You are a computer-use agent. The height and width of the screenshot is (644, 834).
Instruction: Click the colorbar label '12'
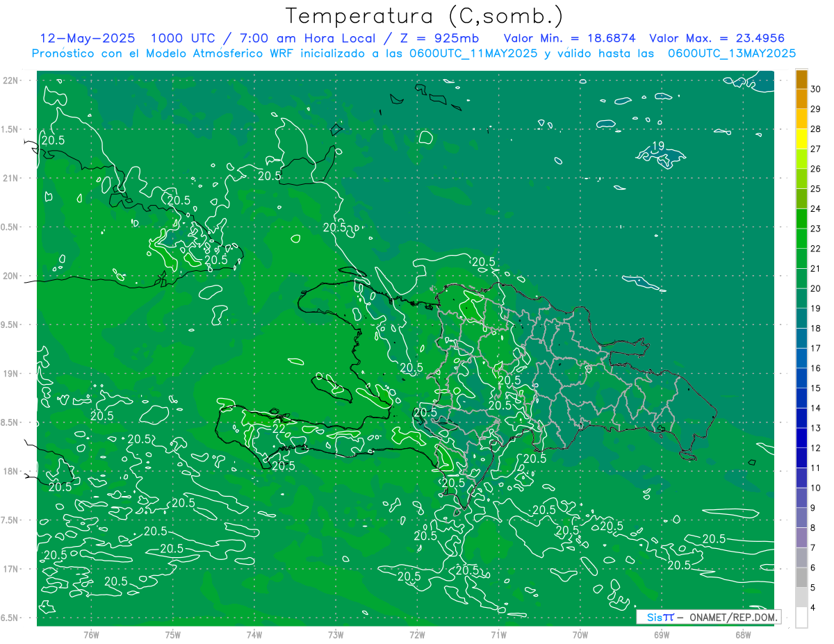click(x=816, y=448)
